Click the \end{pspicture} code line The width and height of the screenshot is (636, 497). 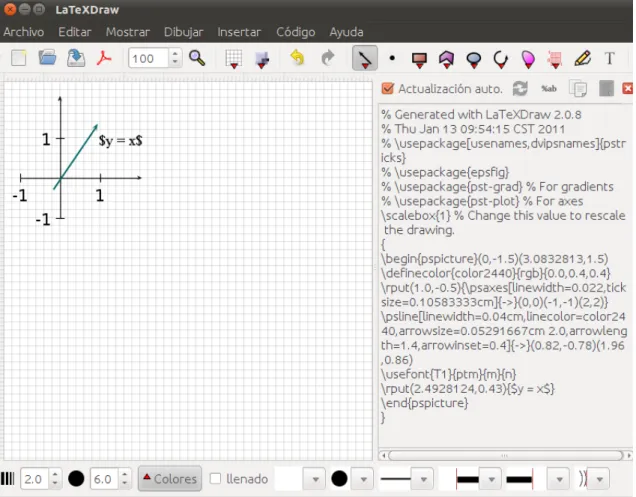[x=424, y=403]
